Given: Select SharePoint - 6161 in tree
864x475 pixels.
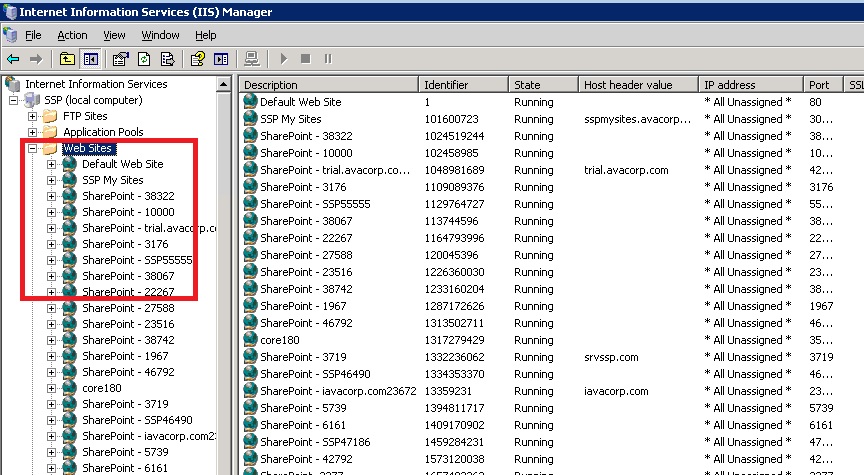Looking at the screenshot, I should coord(125,468).
